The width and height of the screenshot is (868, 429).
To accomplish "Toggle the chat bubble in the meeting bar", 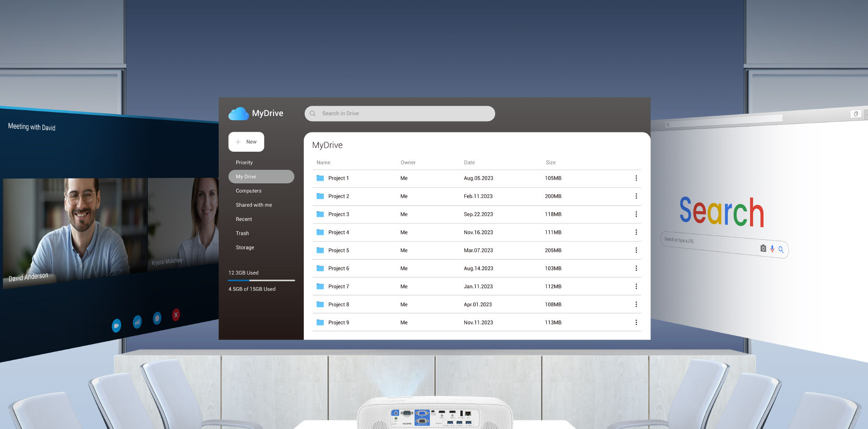I will tap(156, 318).
